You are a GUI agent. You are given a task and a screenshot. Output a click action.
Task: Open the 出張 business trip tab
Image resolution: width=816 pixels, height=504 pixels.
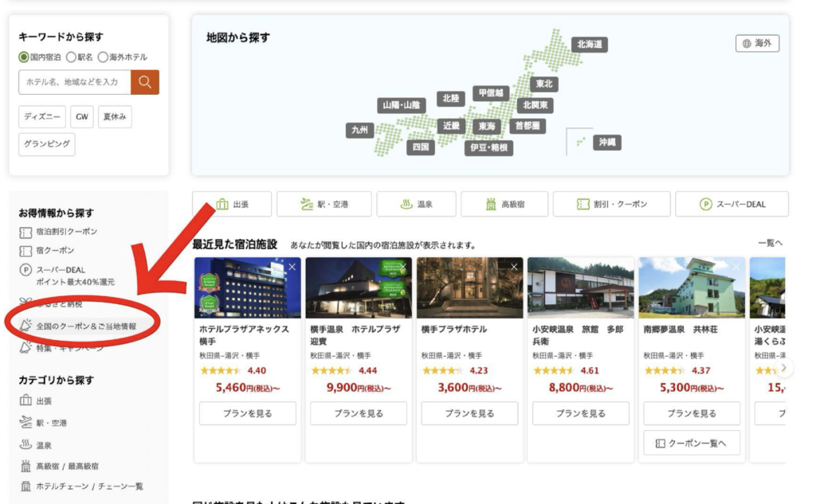[232, 204]
